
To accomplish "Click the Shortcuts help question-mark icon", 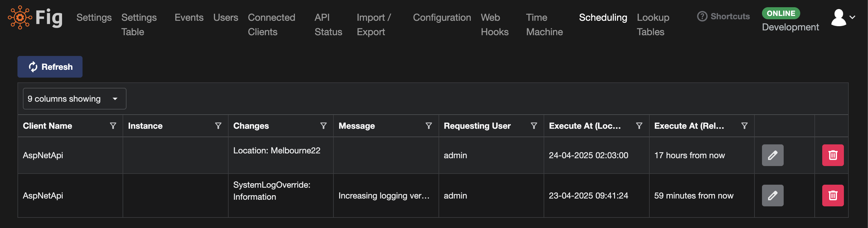I will coord(702,16).
